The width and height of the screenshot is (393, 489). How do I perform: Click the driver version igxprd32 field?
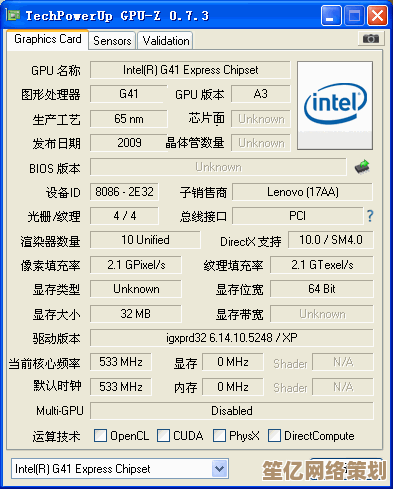point(232,338)
